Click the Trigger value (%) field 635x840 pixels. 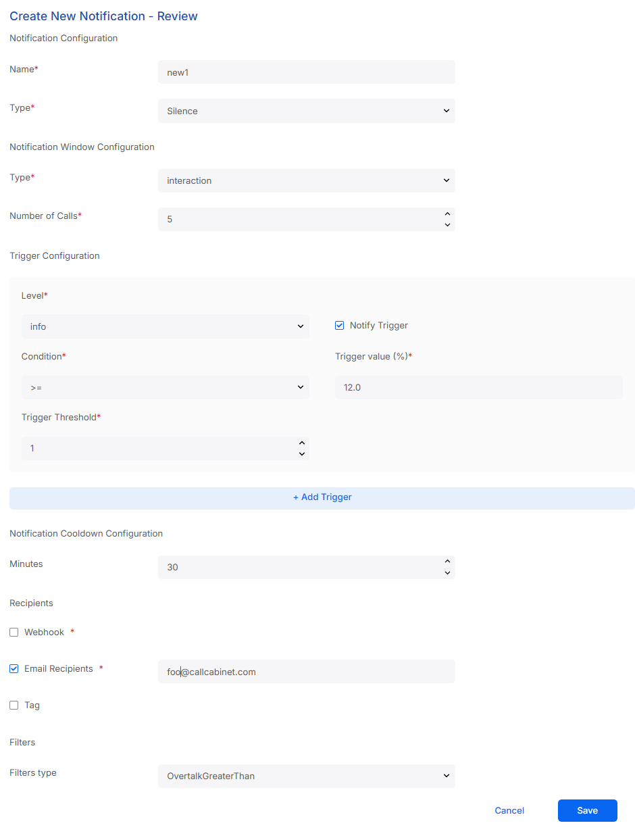(479, 387)
